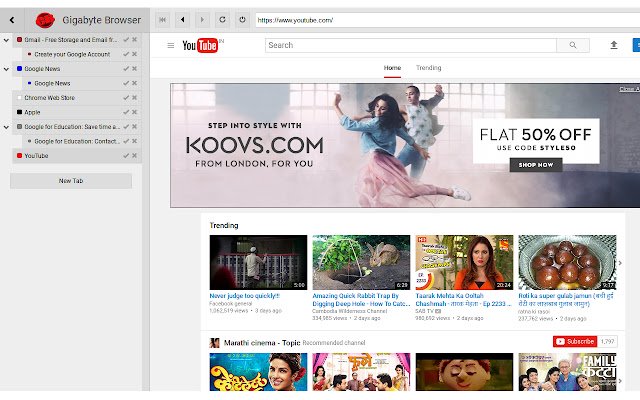Navigate back with the left arrow button
The image size is (640, 400).
(182, 20)
